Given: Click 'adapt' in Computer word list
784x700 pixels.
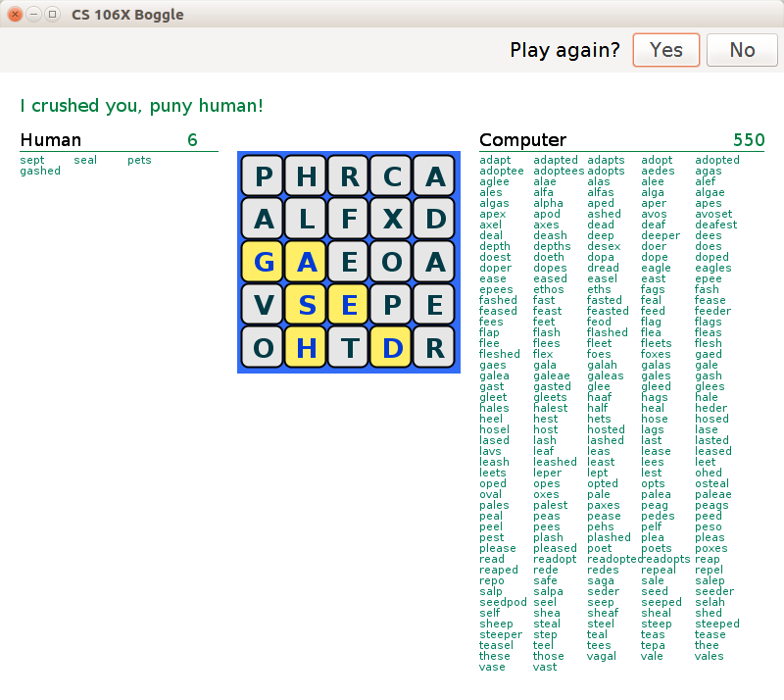Looking at the screenshot, I should pyautogui.click(x=495, y=160).
